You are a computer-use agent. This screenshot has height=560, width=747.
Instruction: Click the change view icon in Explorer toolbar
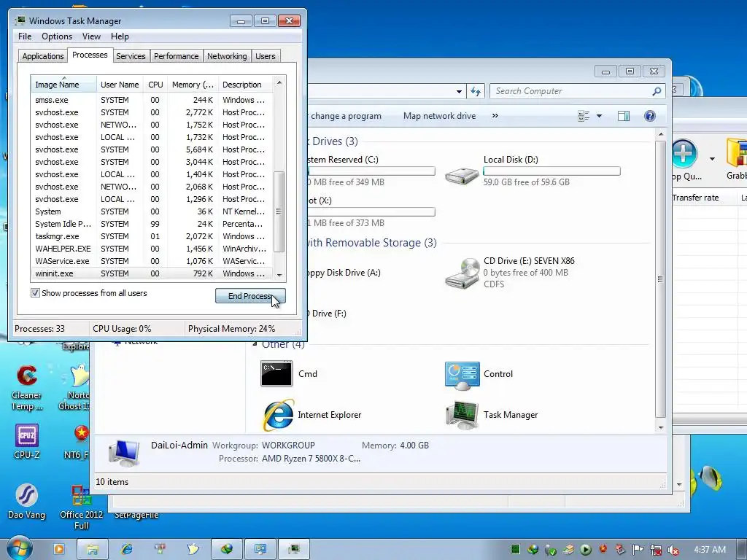[584, 116]
